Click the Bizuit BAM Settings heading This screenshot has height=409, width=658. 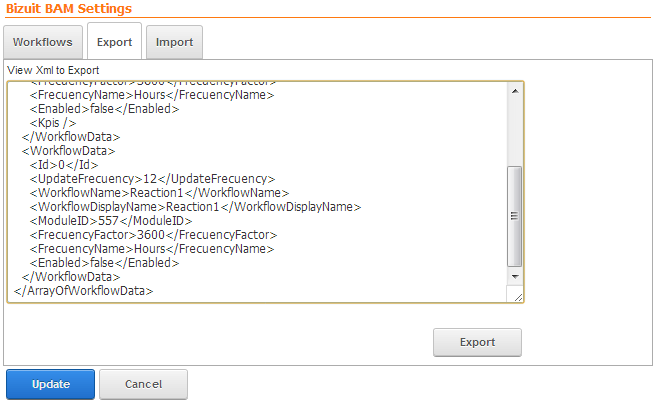[x=69, y=8]
